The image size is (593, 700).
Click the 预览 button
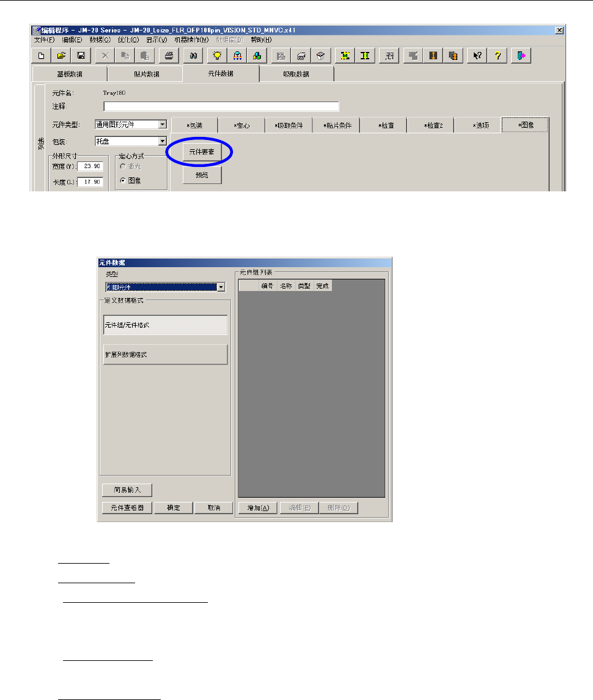point(202,175)
